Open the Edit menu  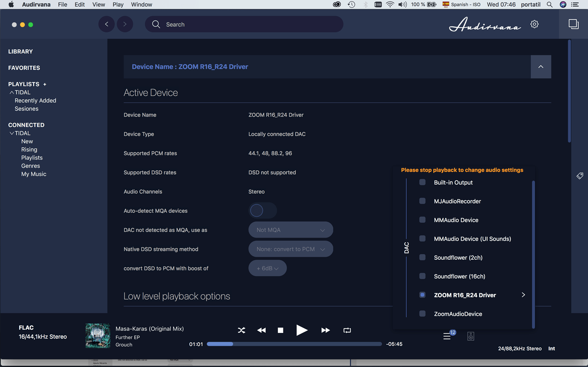click(x=80, y=5)
